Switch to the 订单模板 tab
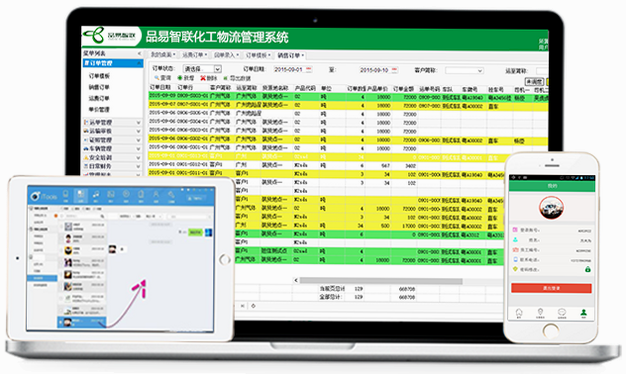 (258, 55)
